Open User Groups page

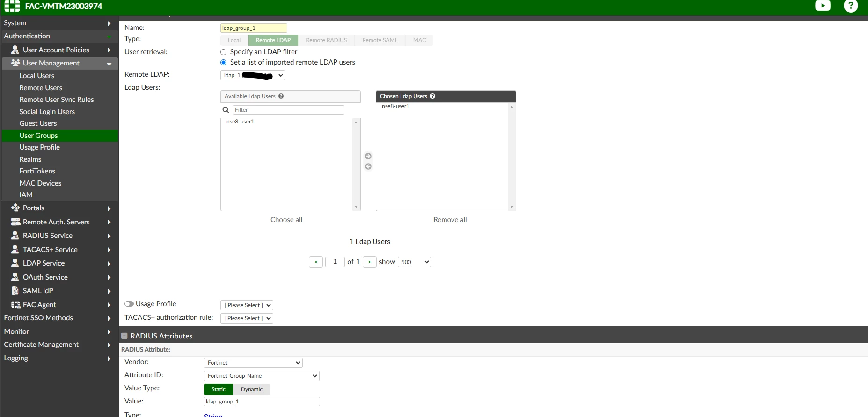pyautogui.click(x=60, y=136)
